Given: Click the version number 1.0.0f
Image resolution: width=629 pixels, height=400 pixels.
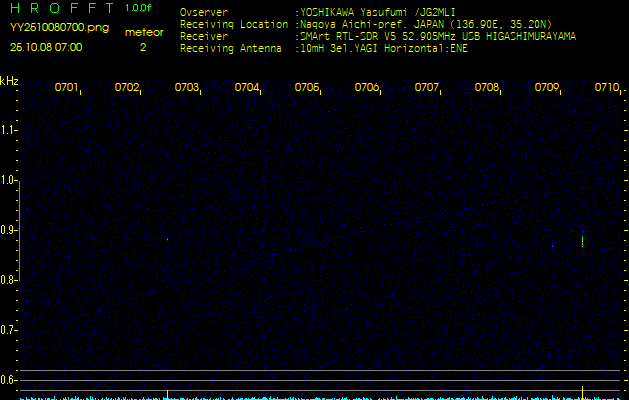Looking at the screenshot, I should pos(138,8).
